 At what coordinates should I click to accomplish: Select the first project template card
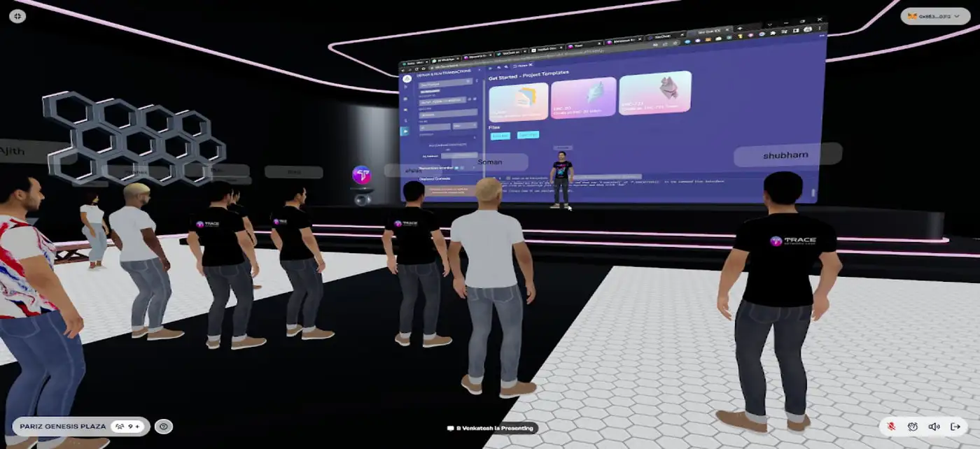(x=518, y=102)
